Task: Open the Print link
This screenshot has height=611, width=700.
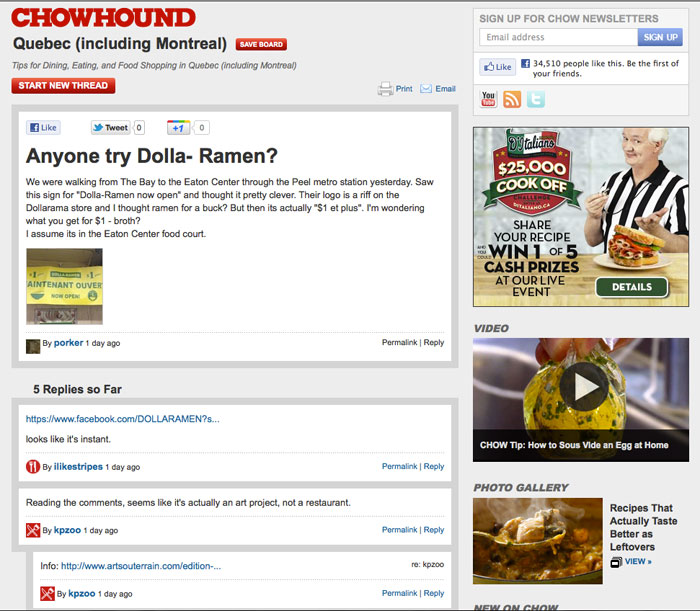Action: pyautogui.click(x=404, y=89)
